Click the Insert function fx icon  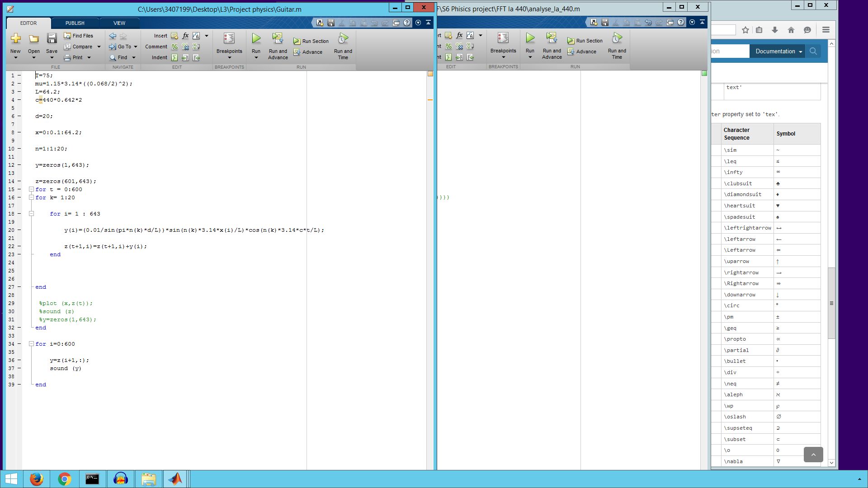[185, 36]
